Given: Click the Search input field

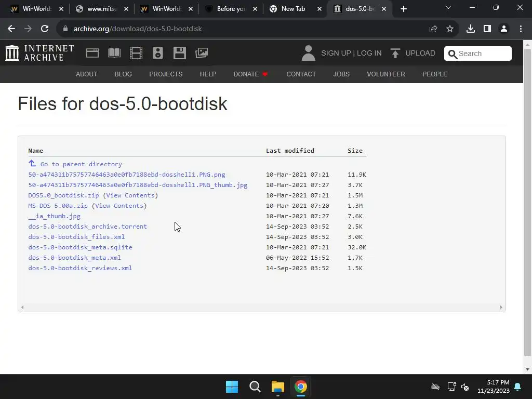Looking at the screenshot, I should click(x=478, y=54).
